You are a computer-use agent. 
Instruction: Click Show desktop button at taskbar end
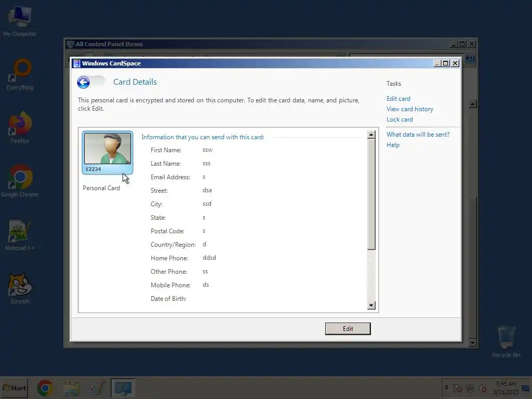(527, 388)
